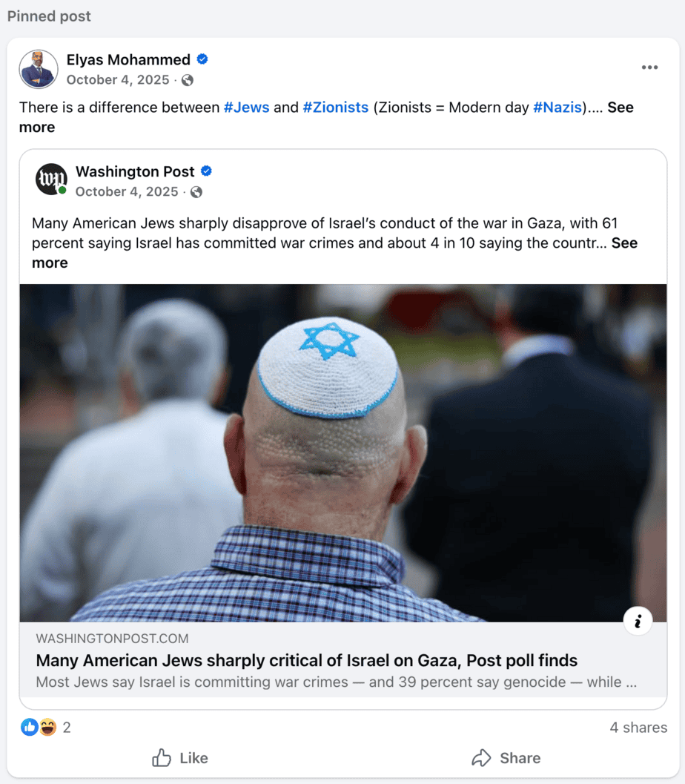Click Elyas Mohammed's blue verified badge

202,59
